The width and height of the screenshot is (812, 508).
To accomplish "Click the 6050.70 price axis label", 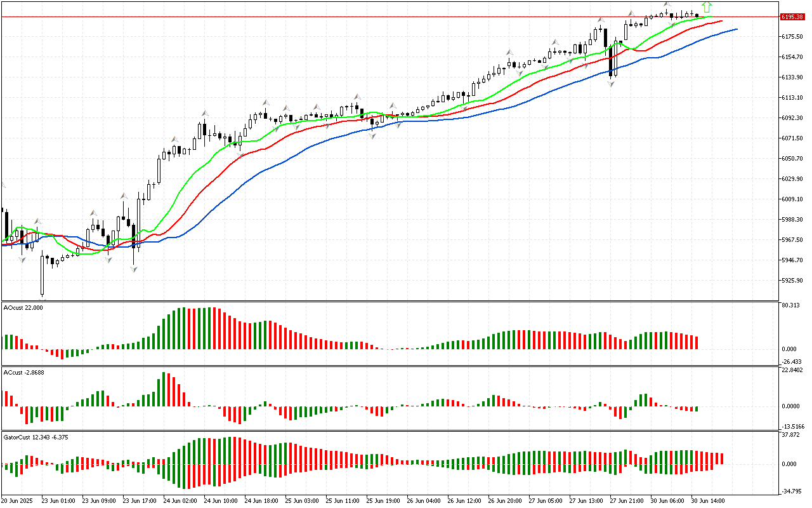I will point(793,158).
